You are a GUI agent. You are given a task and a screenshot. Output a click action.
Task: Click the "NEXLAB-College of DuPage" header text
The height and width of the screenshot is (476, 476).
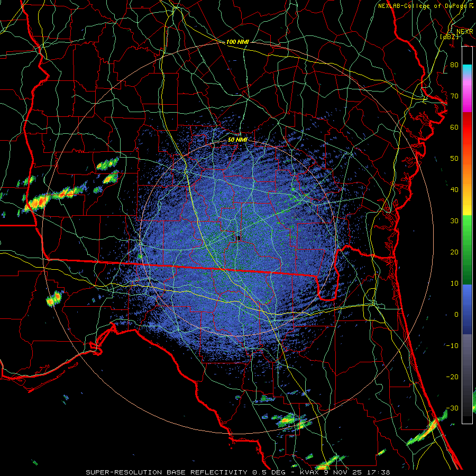[422, 6]
